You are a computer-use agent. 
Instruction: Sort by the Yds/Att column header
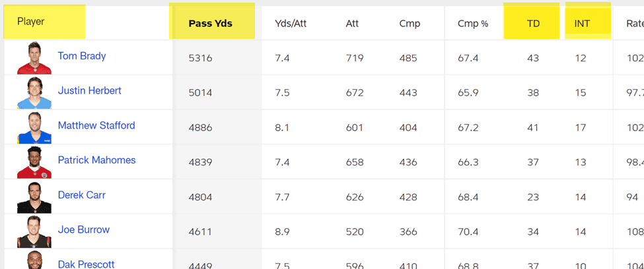(291, 23)
